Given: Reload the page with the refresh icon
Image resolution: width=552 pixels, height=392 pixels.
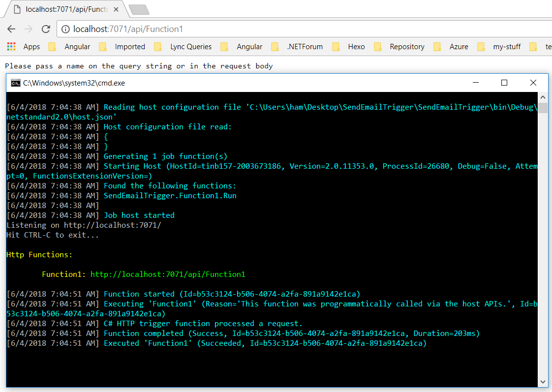Looking at the screenshot, I should pyautogui.click(x=46, y=29).
